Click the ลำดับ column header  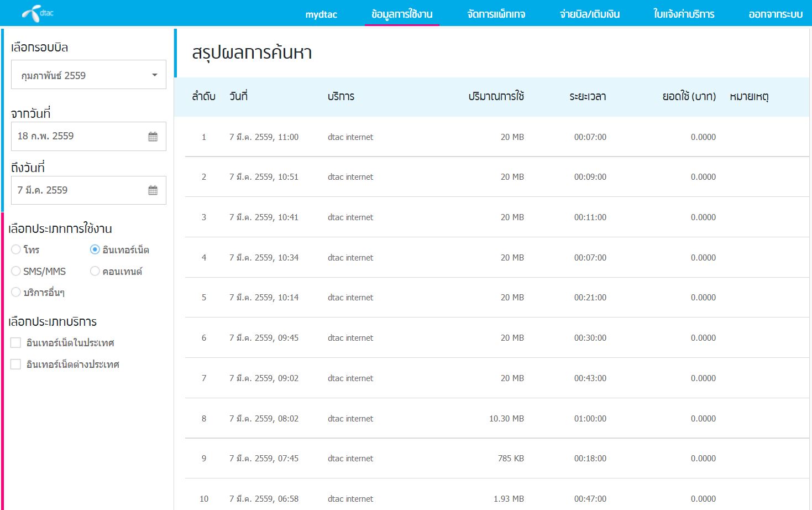203,97
